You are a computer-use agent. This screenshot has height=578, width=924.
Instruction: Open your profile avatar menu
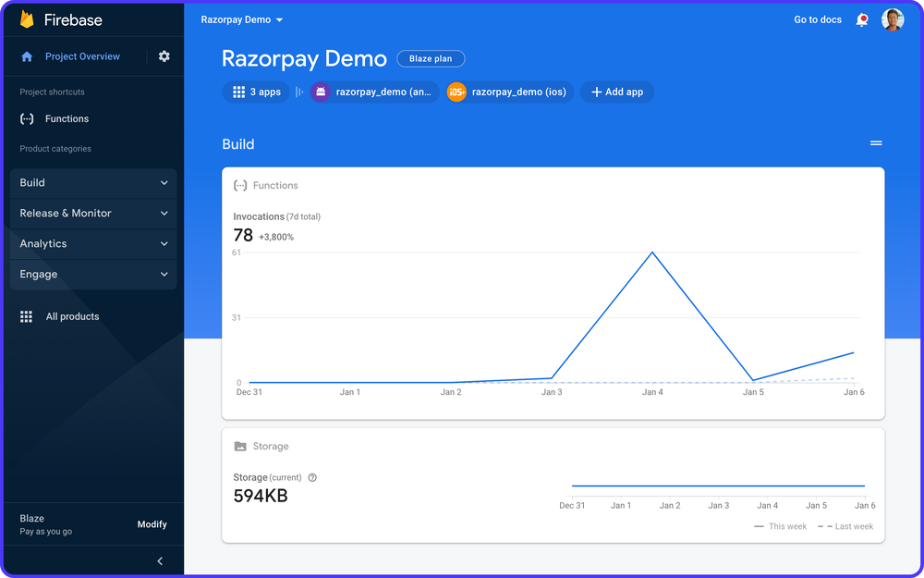[x=892, y=18]
